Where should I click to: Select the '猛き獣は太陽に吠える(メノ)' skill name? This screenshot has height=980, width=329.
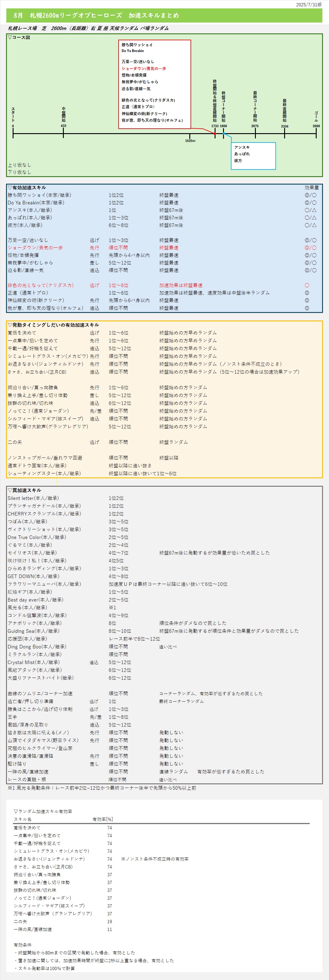coord(38,733)
